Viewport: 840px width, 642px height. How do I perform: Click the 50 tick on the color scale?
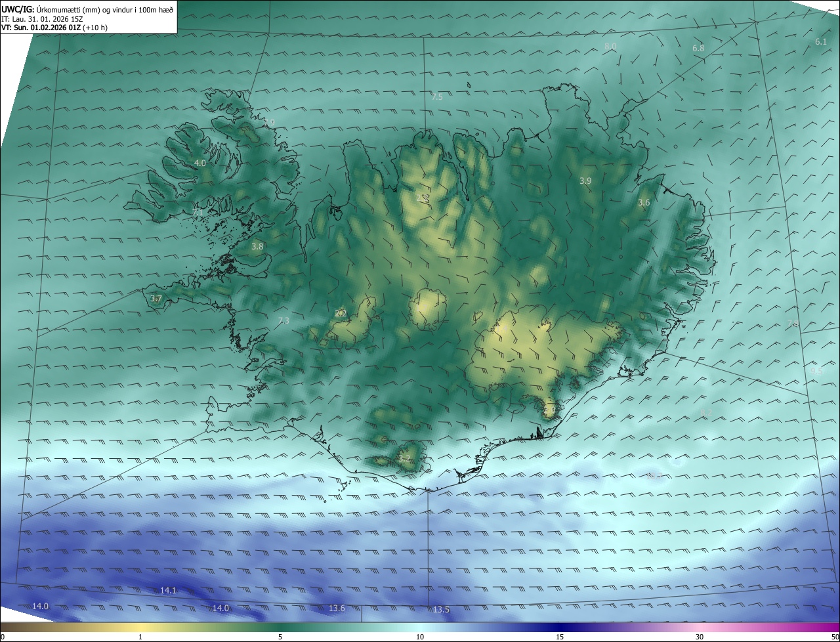(835, 637)
